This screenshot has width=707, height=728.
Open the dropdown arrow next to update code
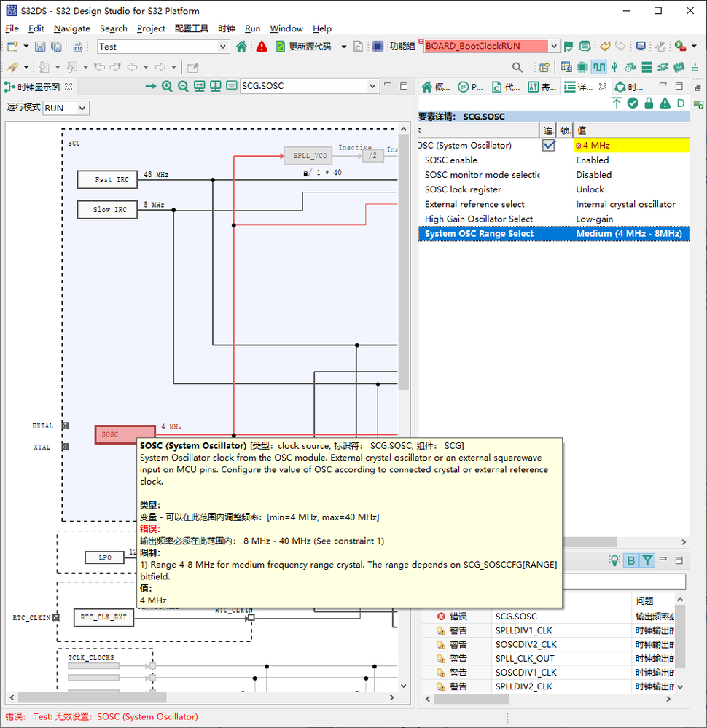tap(344, 47)
